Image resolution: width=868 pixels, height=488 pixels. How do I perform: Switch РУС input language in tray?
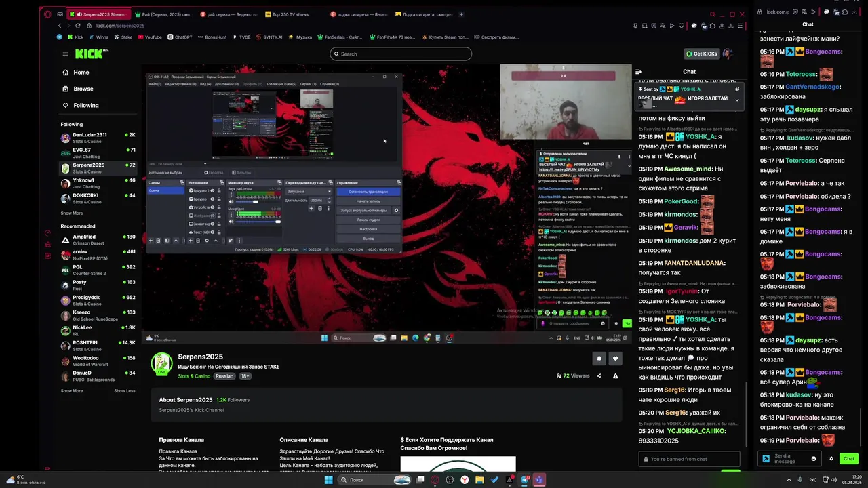pyautogui.click(x=812, y=480)
